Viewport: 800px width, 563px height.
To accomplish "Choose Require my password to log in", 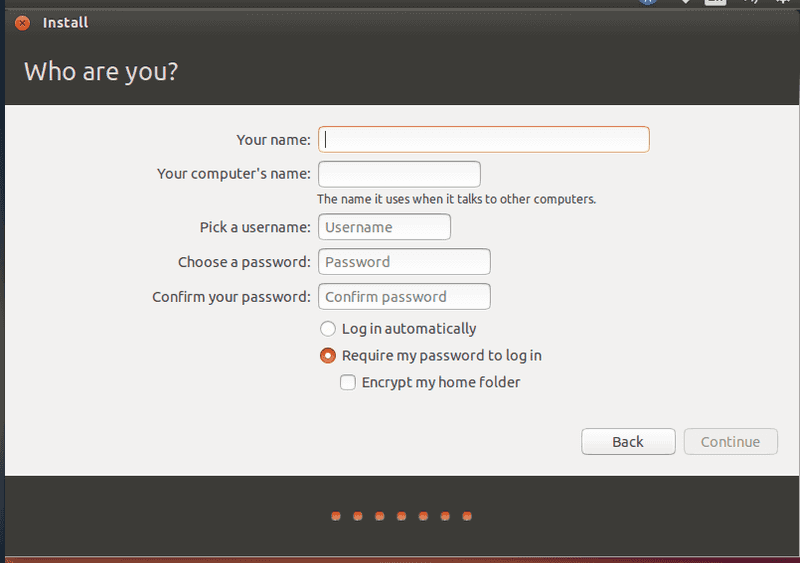I will click(328, 356).
